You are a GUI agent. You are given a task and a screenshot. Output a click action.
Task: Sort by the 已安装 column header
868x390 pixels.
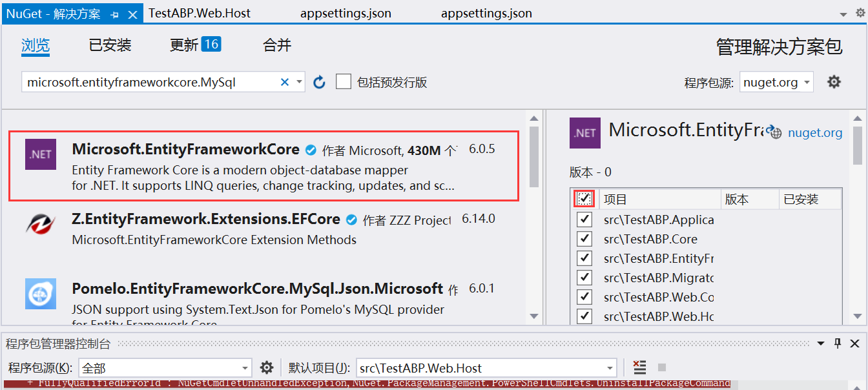[809, 199]
